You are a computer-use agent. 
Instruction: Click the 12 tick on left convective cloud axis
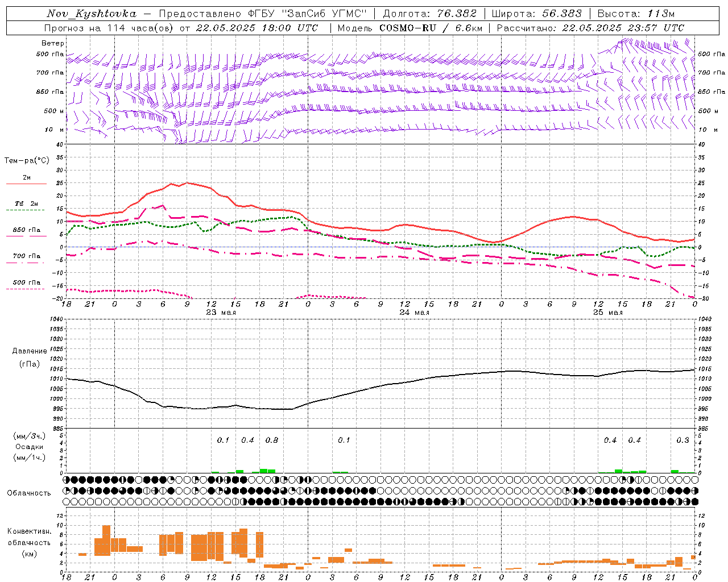coord(60,516)
